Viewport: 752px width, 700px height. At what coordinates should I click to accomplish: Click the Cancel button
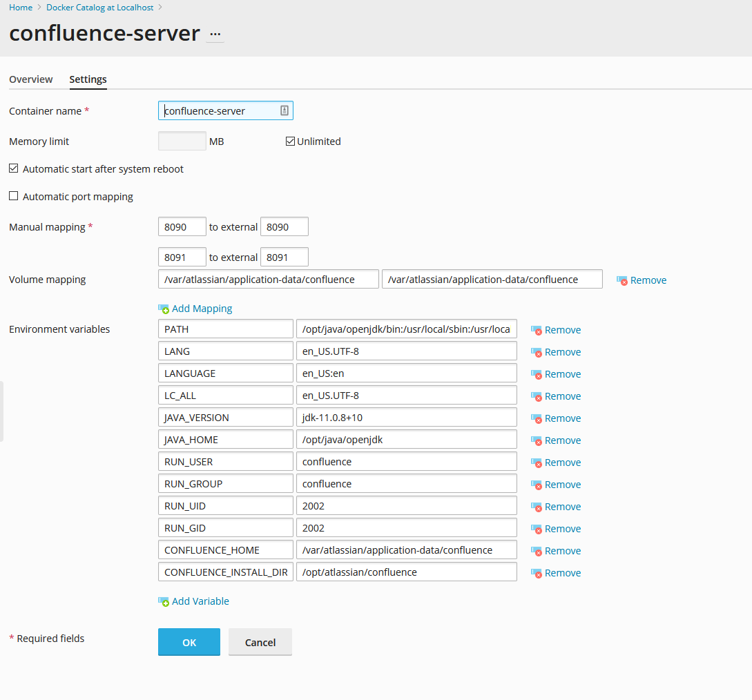click(260, 642)
